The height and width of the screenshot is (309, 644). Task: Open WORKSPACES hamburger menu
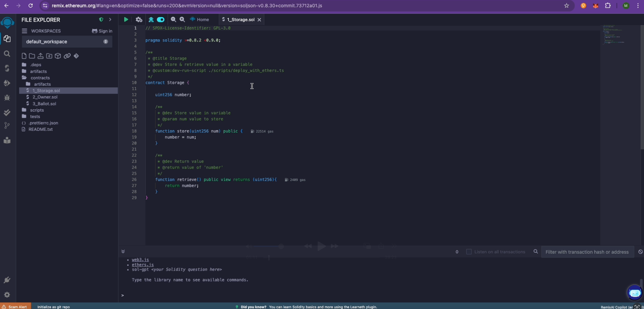[x=24, y=31]
